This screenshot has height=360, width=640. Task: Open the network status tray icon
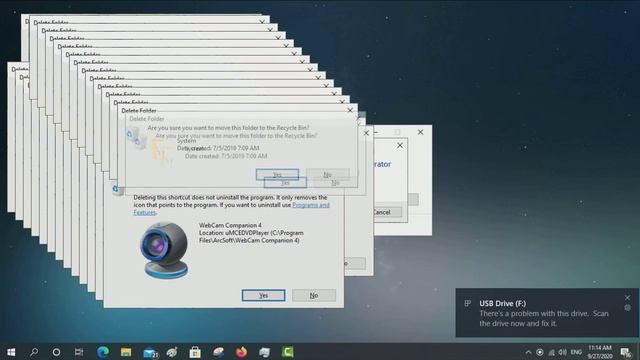(551, 352)
